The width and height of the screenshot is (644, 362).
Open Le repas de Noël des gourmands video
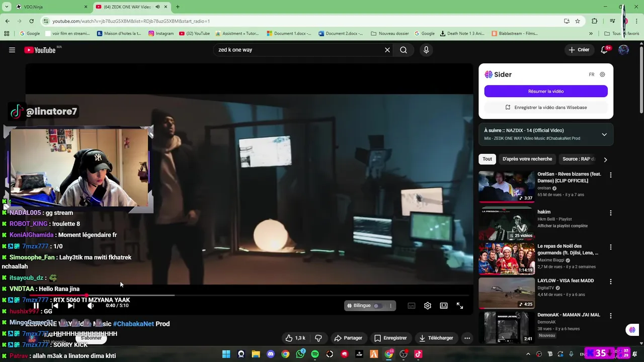tap(507, 258)
